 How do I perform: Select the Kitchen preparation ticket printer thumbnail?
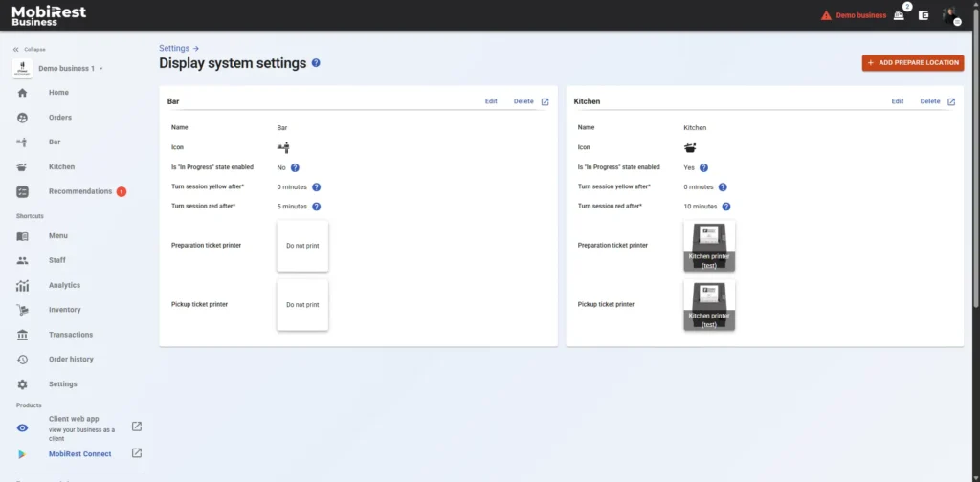(709, 246)
